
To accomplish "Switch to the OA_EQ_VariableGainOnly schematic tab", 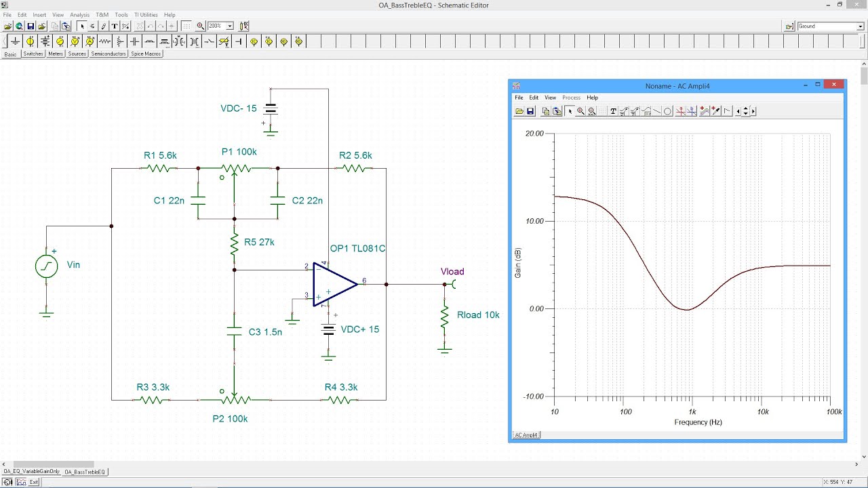I will (x=31, y=472).
